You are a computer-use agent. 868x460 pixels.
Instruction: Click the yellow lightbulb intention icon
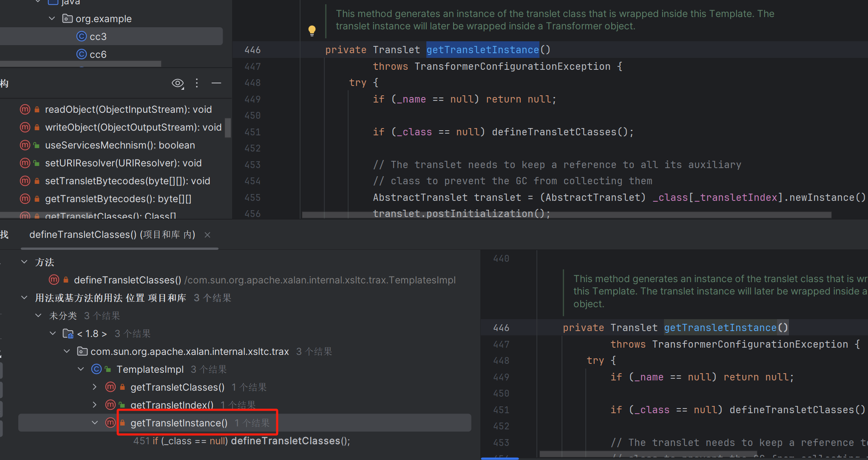(312, 31)
